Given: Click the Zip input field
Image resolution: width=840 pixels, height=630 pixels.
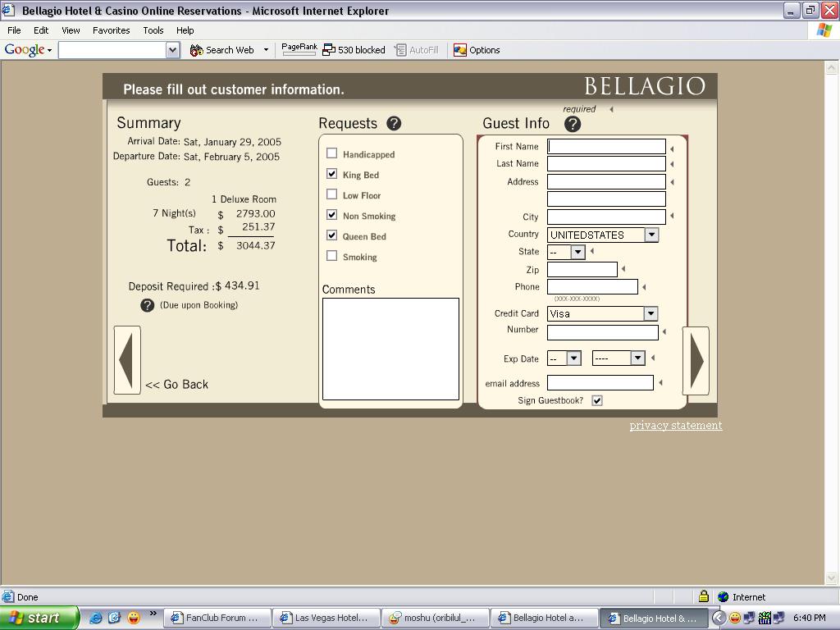Looking at the screenshot, I should pyautogui.click(x=582, y=269).
